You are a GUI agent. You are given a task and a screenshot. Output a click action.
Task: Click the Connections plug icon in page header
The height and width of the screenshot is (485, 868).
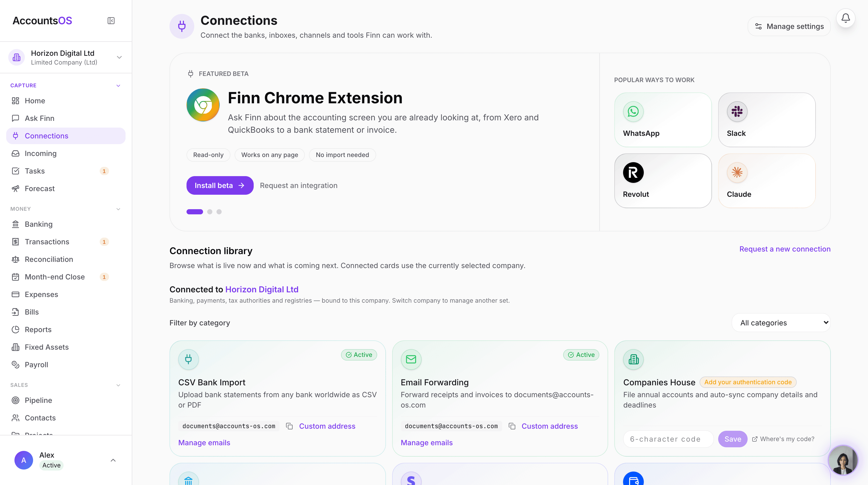pyautogui.click(x=182, y=26)
